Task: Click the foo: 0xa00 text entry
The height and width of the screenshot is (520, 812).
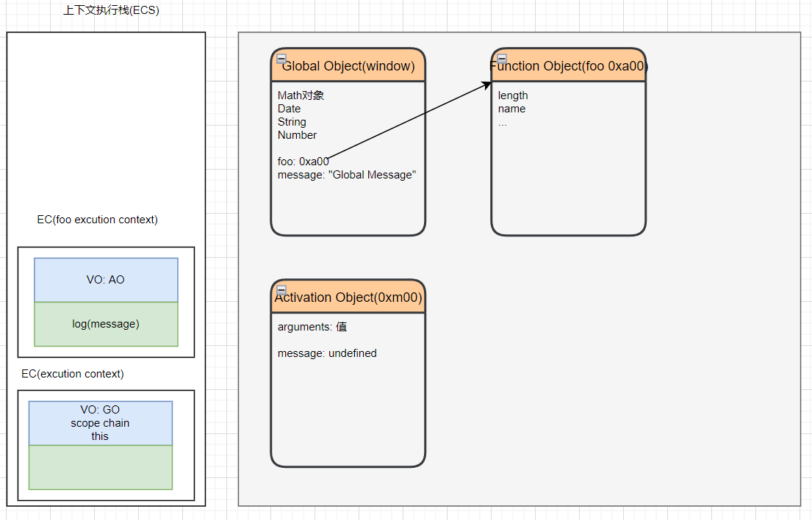Action: (303, 162)
